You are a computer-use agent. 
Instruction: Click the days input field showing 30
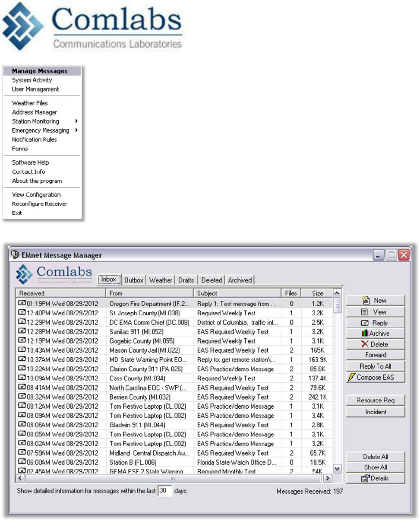tap(165, 491)
